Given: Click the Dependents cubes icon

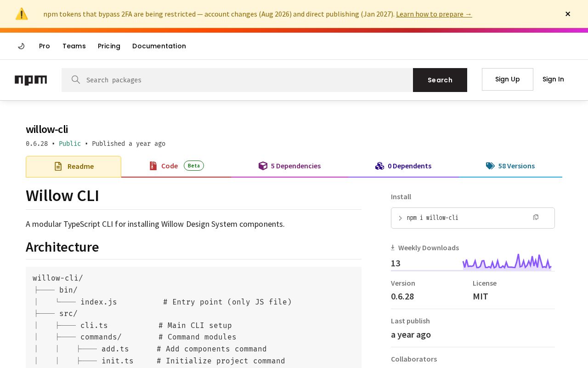Looking at the screenshot, I should point(379,166).
